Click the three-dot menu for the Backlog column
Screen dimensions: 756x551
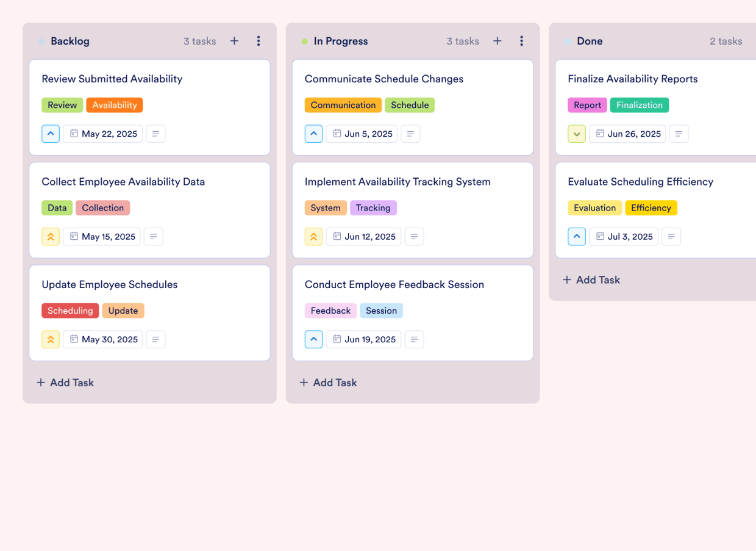[x=259, y=41]
